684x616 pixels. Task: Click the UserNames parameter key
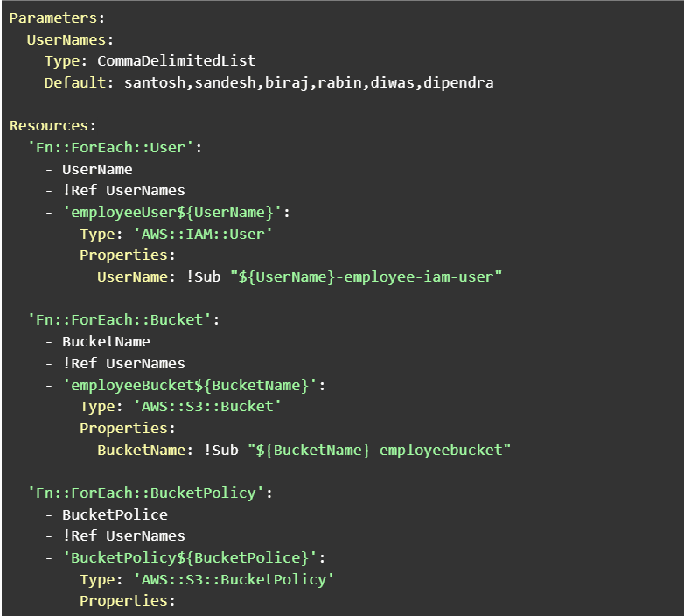(66, 39)
